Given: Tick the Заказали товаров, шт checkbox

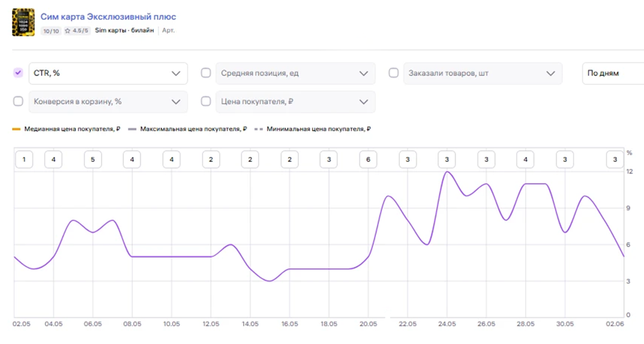Looking at the screenshot, I should click(393, 73).
